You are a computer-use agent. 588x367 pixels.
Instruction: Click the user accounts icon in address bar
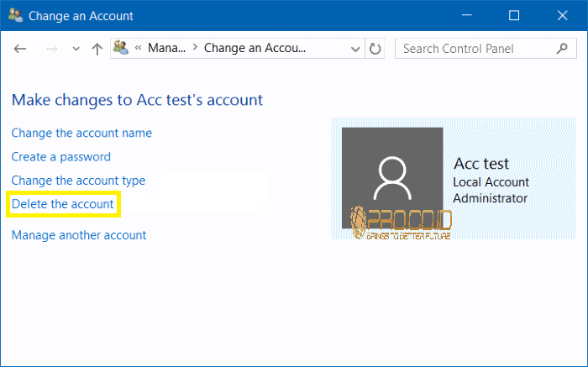coord(121,48)
